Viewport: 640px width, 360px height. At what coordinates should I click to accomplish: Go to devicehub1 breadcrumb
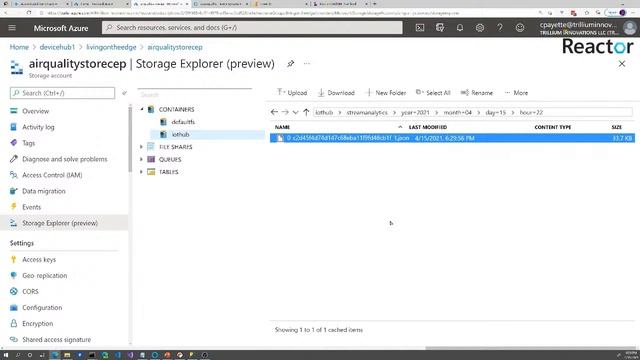pyautogui.click(x=57, y=47)
